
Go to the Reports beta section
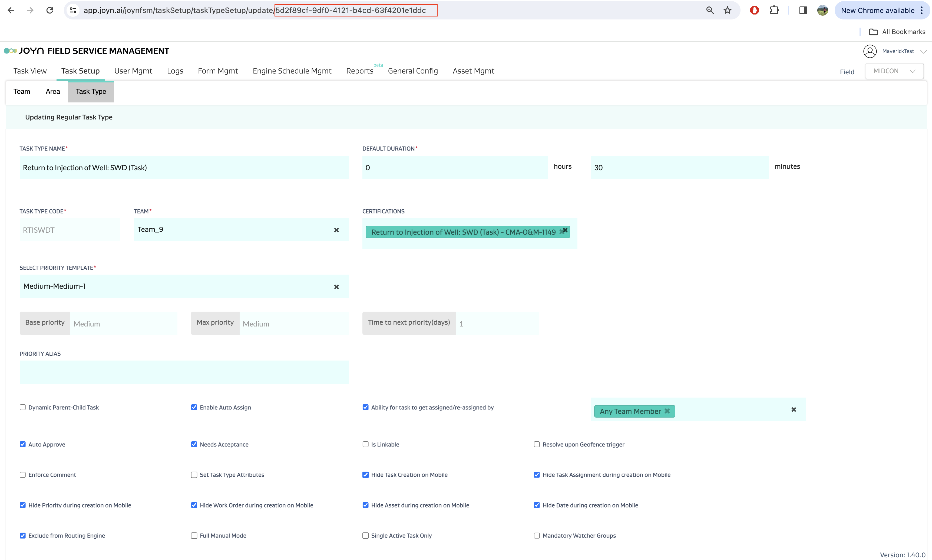(359, 71)
